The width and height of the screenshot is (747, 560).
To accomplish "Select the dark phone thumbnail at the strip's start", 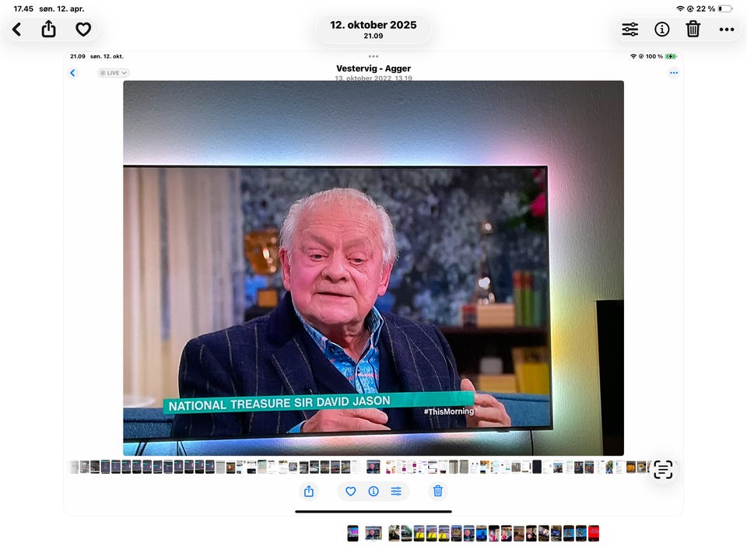I will pos(352,534).
